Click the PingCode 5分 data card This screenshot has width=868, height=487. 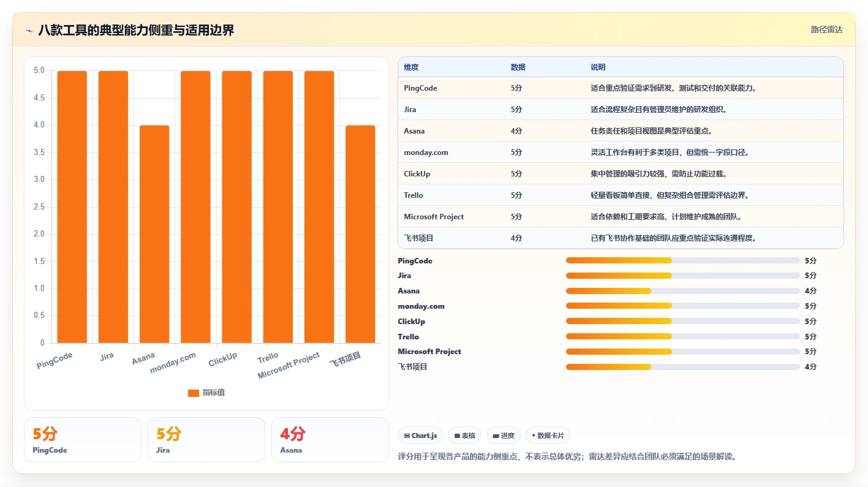83,440
